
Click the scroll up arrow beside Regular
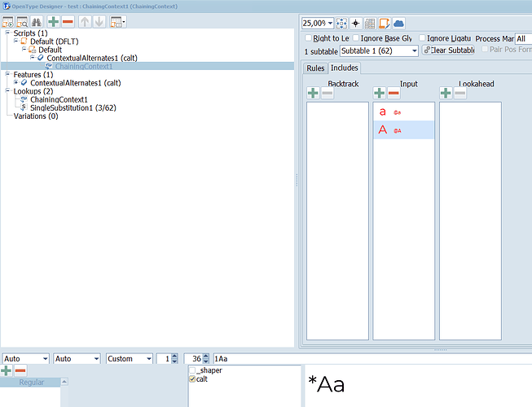click(64, 382)
